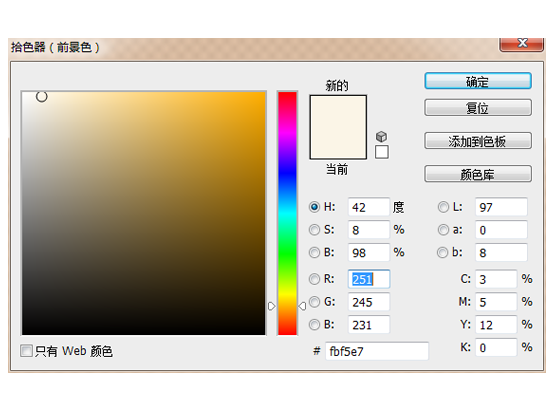Click the hue slider's left arrow handle
Image resolution: width=560 pixels, height=420 pixels.
271,306
